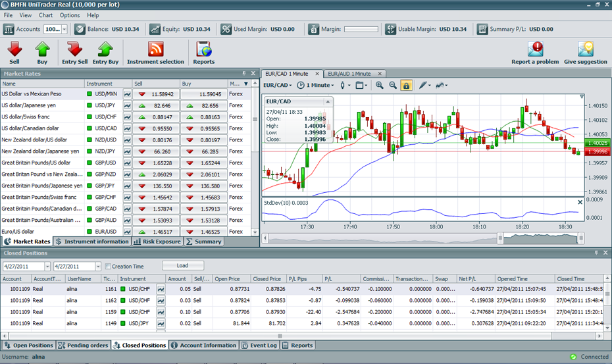Open the View menu
Screen dimensions: 612x364
point(26,15)
